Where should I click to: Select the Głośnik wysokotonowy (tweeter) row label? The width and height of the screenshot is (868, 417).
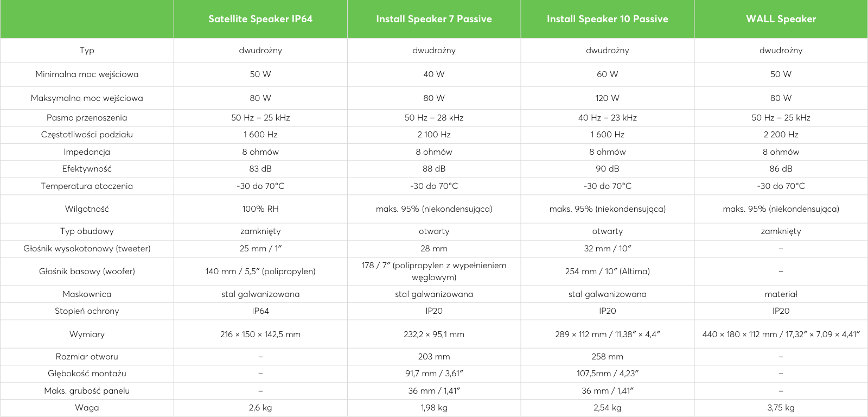coord(87,249)
